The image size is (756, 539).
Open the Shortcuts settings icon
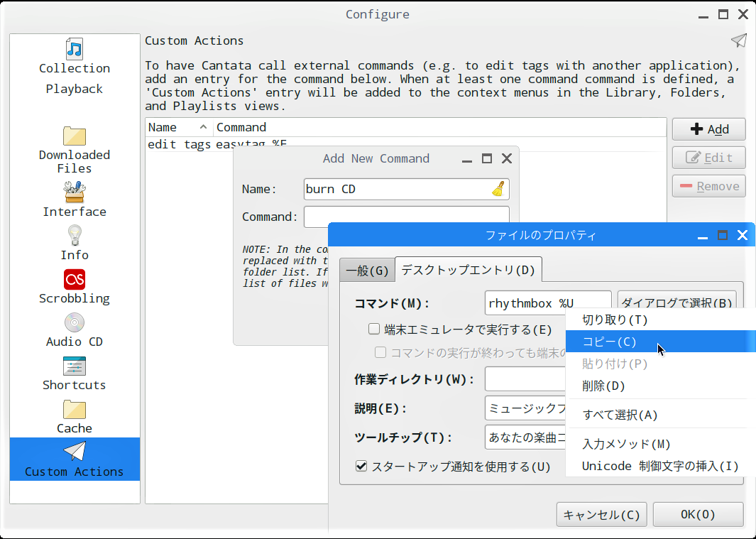coord(75,366)
